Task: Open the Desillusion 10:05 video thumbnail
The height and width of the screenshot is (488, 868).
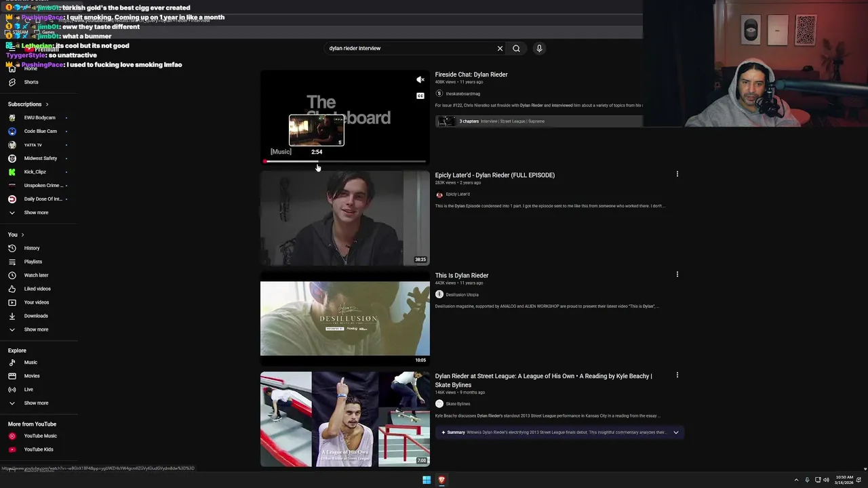Action: (345, 319)
